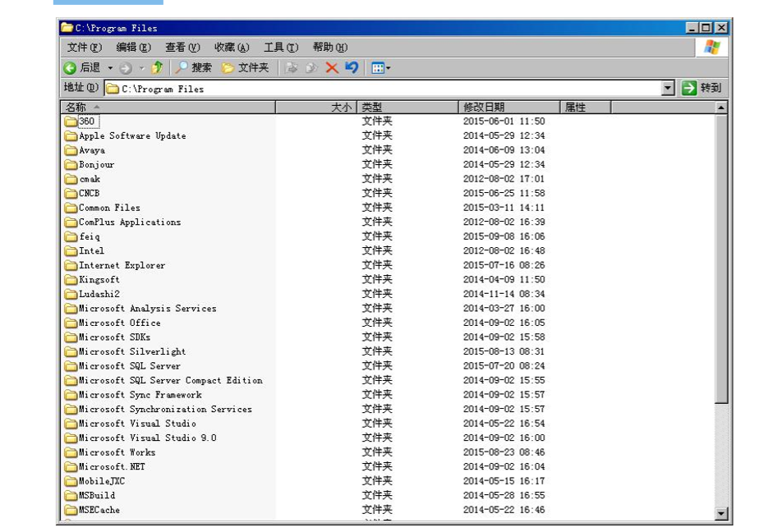Select the Avaya folder icon

71,150
